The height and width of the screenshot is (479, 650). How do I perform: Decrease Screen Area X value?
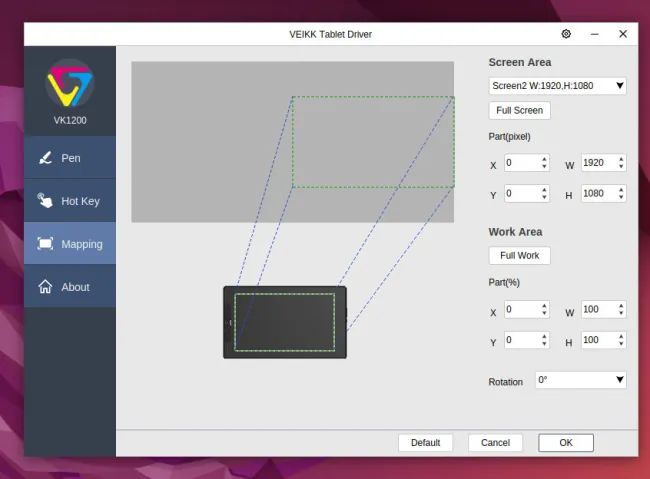(x=544, y=167)
